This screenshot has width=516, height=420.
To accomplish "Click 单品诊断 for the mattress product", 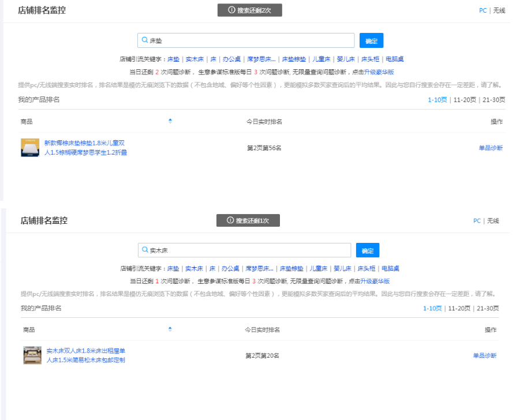I will (491, 148).
